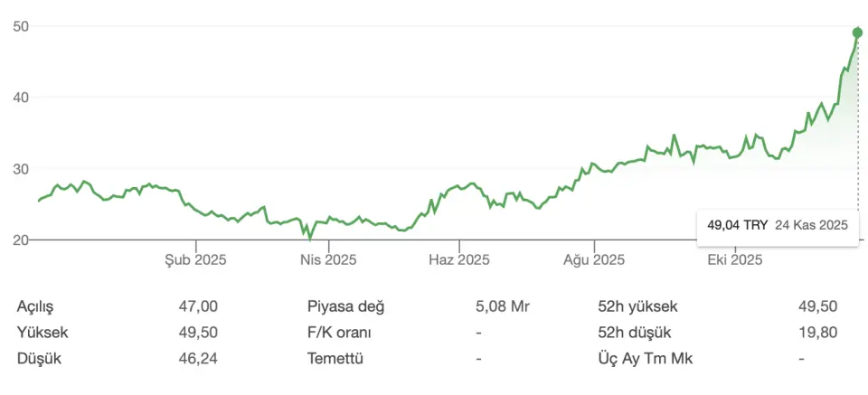Click the 20 value on the price axis
868x395 pixels.
pyautogui.click(x=22, y=240)
